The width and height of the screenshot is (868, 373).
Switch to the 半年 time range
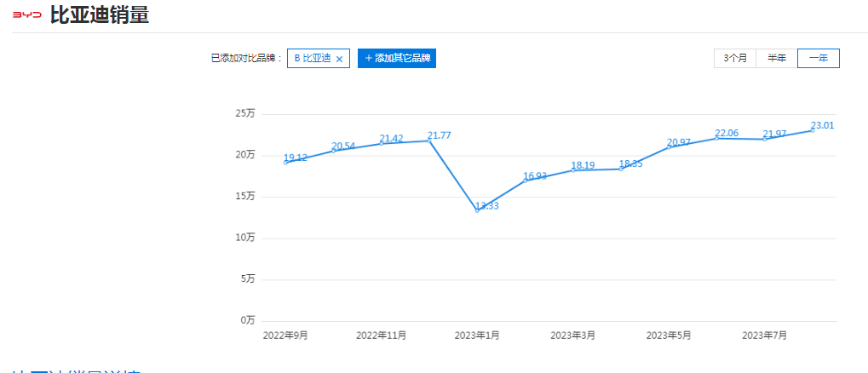coord(777,58)
